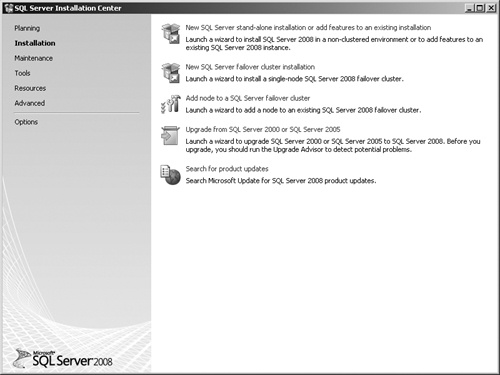Screen dimensions: 500x375
Task: Launch New SQL Server stand-alone installation link
Action: [308, 28]
